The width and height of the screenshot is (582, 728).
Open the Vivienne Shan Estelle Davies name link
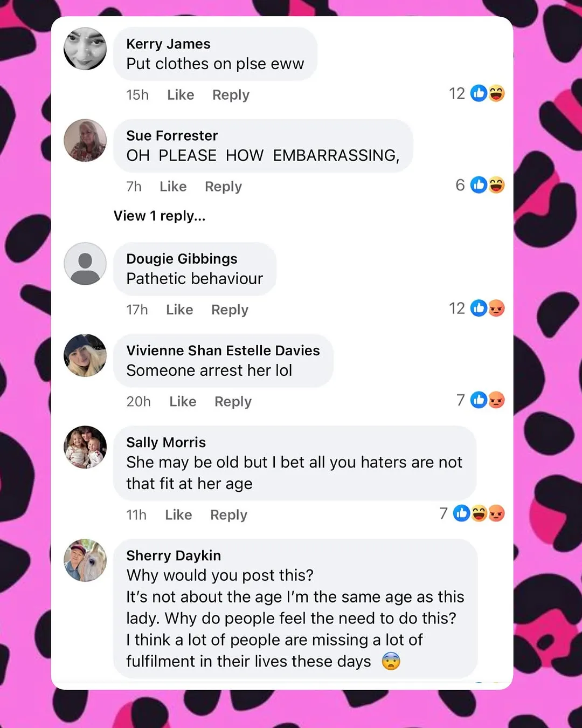click(x=223, y=351)
